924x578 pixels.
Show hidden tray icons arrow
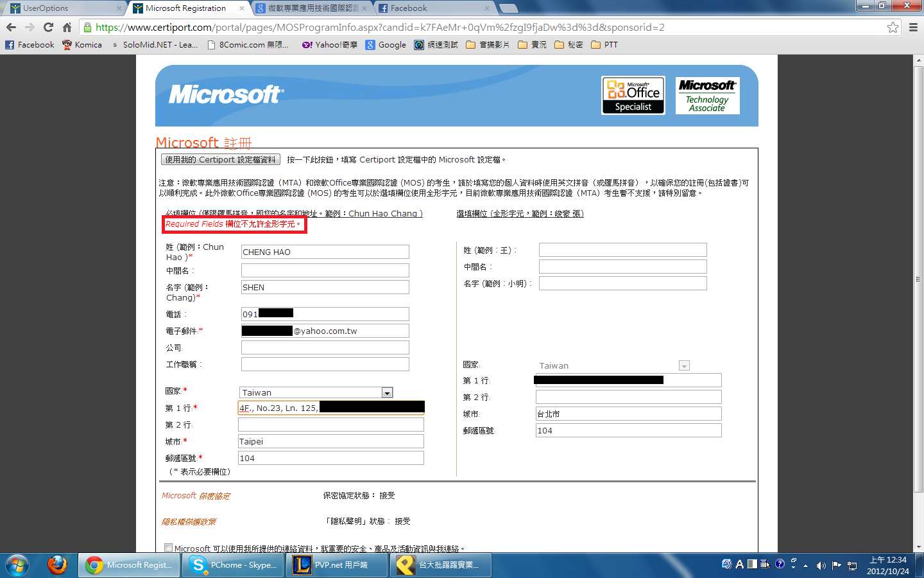[805, 565]
